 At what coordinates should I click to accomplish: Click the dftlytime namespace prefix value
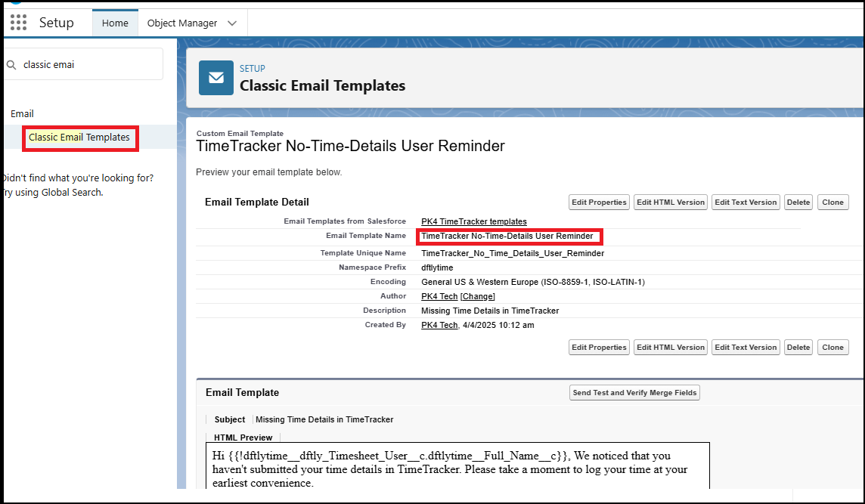(437, 267)
